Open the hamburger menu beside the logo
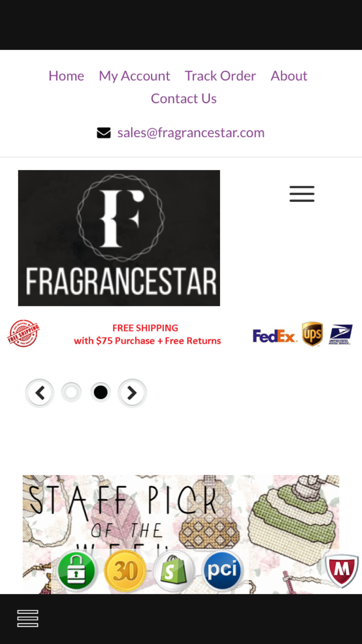This screenshot has width=362, height=644. click(x=302, y=194)
